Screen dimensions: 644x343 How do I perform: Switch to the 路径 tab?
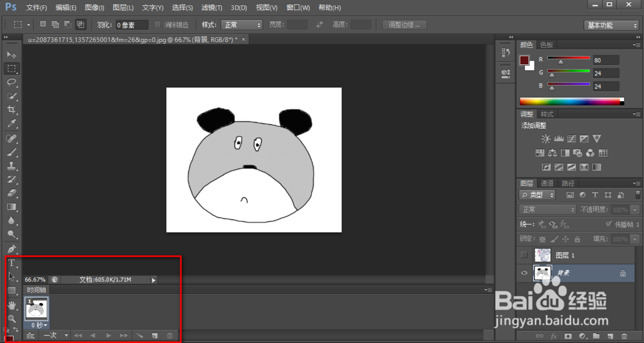[x=568, y=183]
